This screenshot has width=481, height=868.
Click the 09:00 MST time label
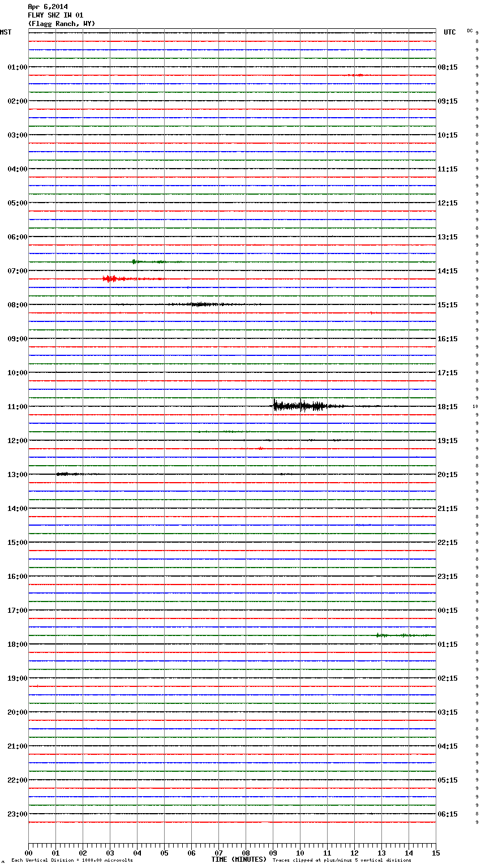[x=17, y=339]
